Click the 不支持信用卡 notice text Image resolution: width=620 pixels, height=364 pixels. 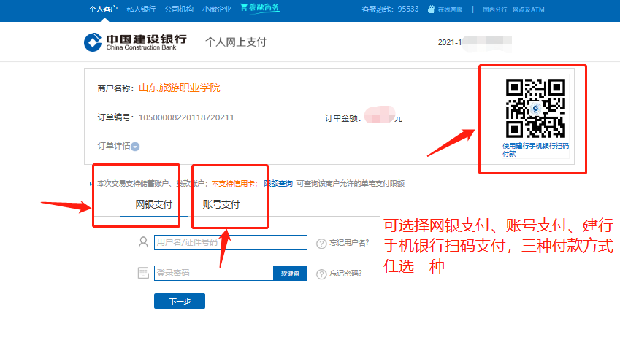pos(234,184)
